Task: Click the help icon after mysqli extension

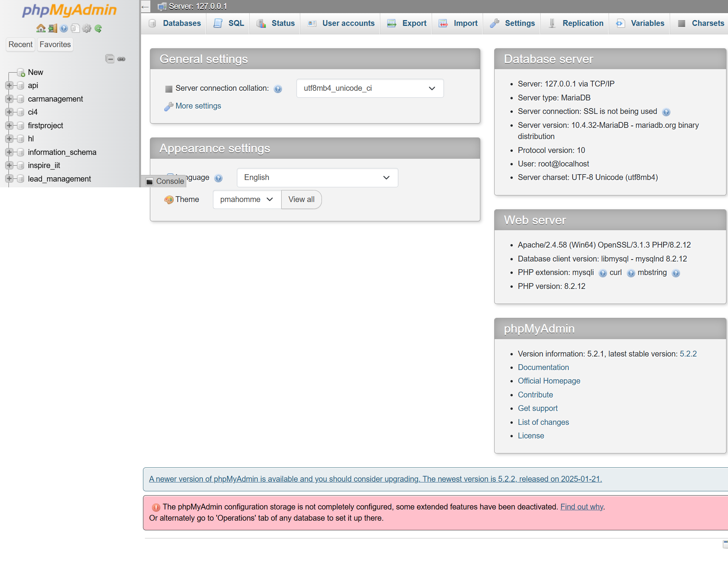Action: click(603, 273)
